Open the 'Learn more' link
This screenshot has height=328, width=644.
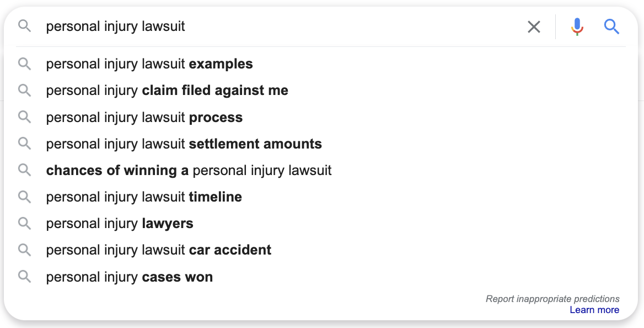tap(594, 310)
